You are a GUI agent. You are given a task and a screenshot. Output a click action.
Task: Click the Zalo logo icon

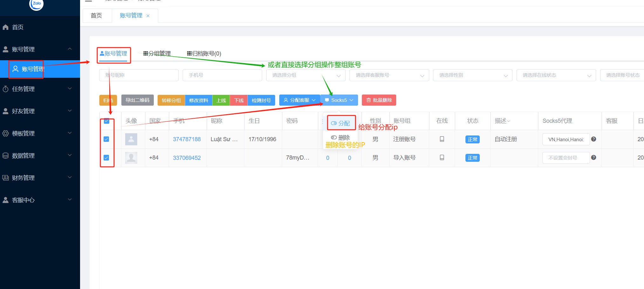tap(36, 4)
